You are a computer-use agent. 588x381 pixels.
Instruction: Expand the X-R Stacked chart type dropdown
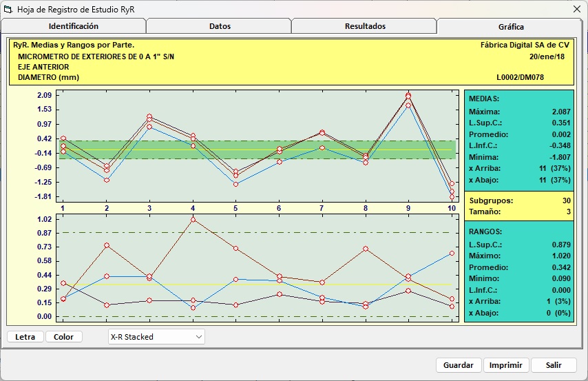click(x=198, y=337)
